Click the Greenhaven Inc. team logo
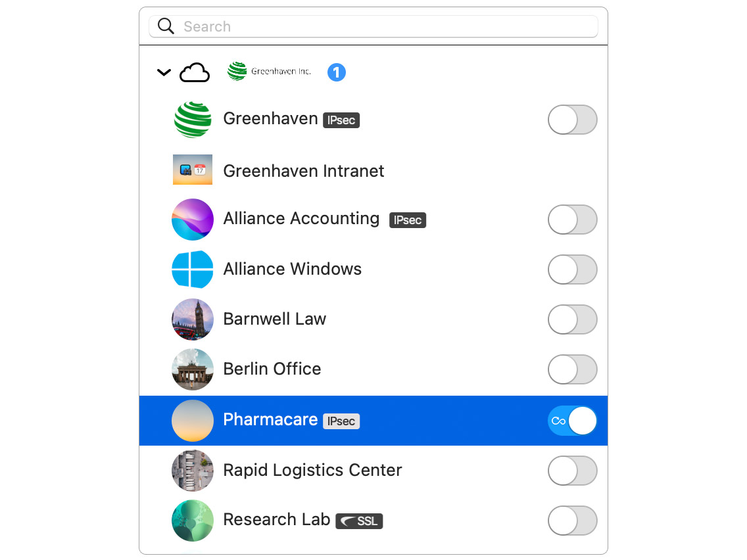The image size is (747, 560). point(269,72)
